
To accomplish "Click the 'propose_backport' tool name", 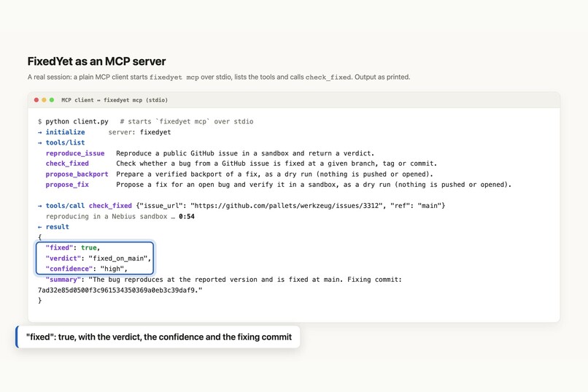I will [x=77, y=174].
